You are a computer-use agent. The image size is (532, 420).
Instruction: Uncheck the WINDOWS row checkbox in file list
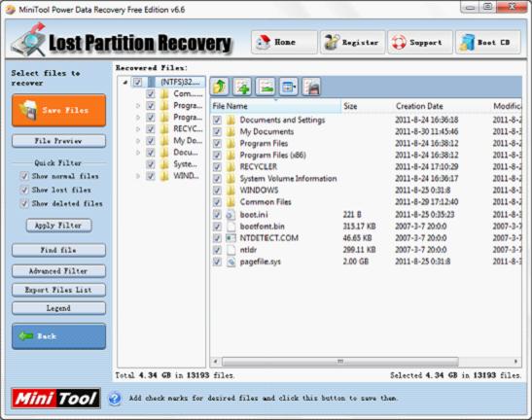217,191
